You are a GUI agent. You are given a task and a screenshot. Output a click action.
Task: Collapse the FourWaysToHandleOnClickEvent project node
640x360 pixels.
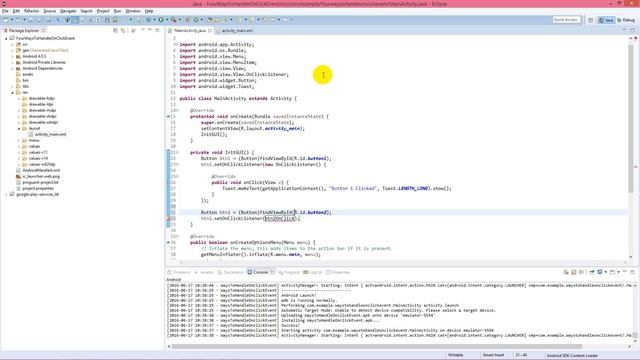(6, 38)
